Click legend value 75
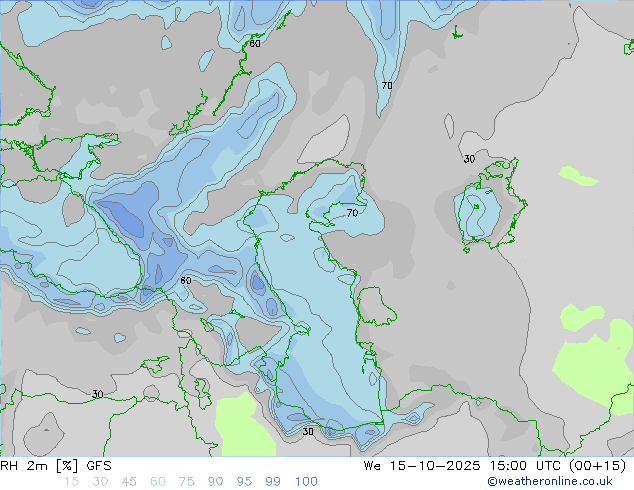 coord(186,482)
